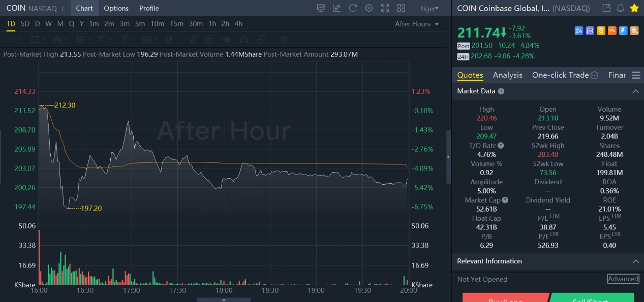Click the yellow dollar sign badge

(x=601, y=31)
